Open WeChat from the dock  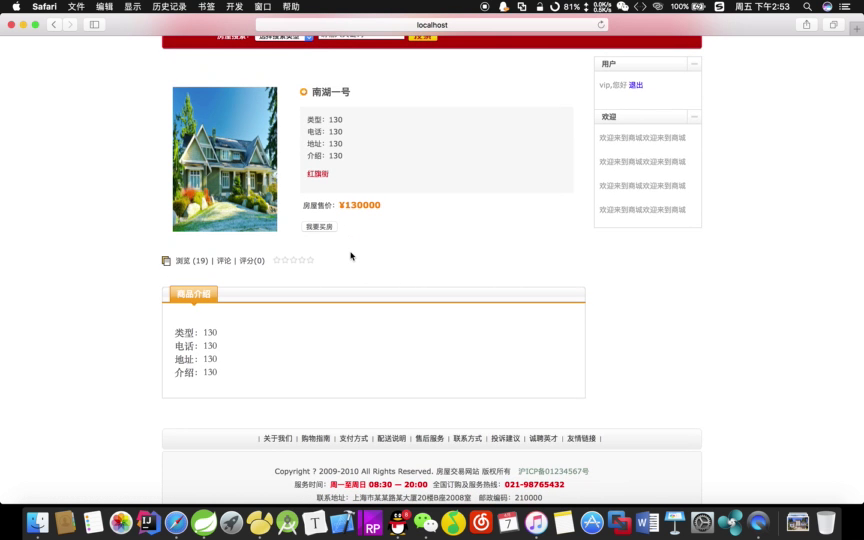[x=425, y=522]
